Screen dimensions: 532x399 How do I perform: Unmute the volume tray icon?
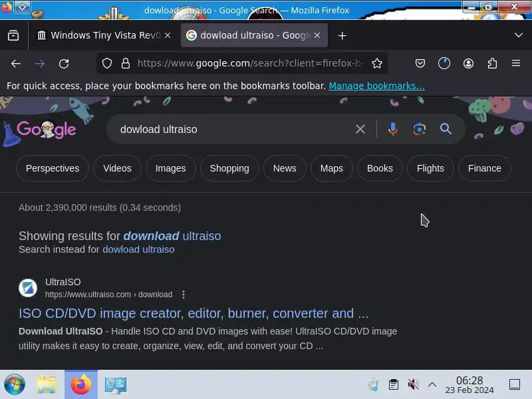click(413, 384)
